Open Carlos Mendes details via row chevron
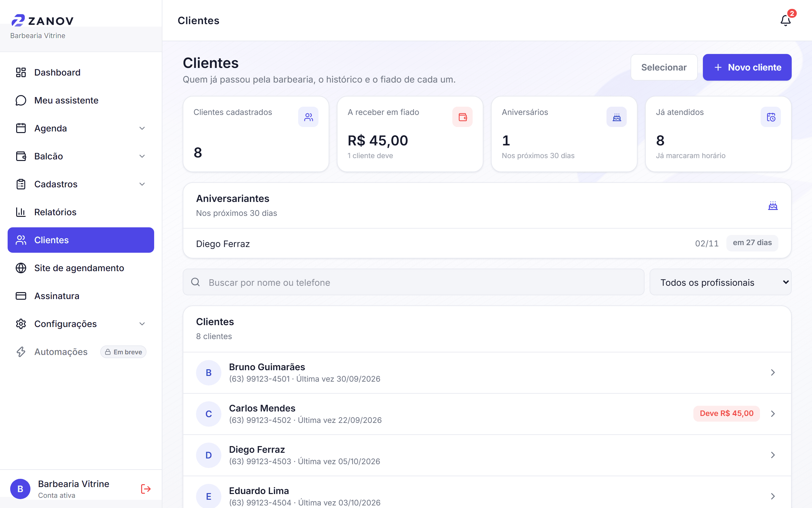 tap(773, 414)
